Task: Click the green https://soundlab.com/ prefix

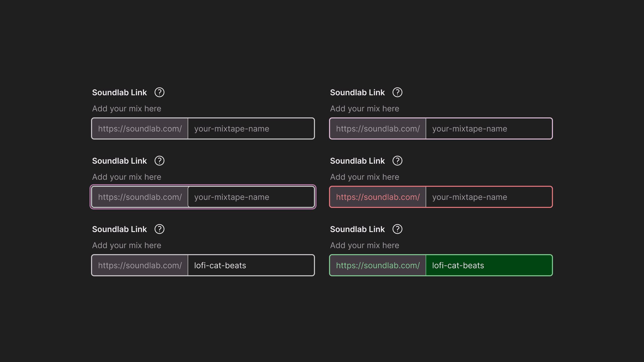Action: click(378, 265)
